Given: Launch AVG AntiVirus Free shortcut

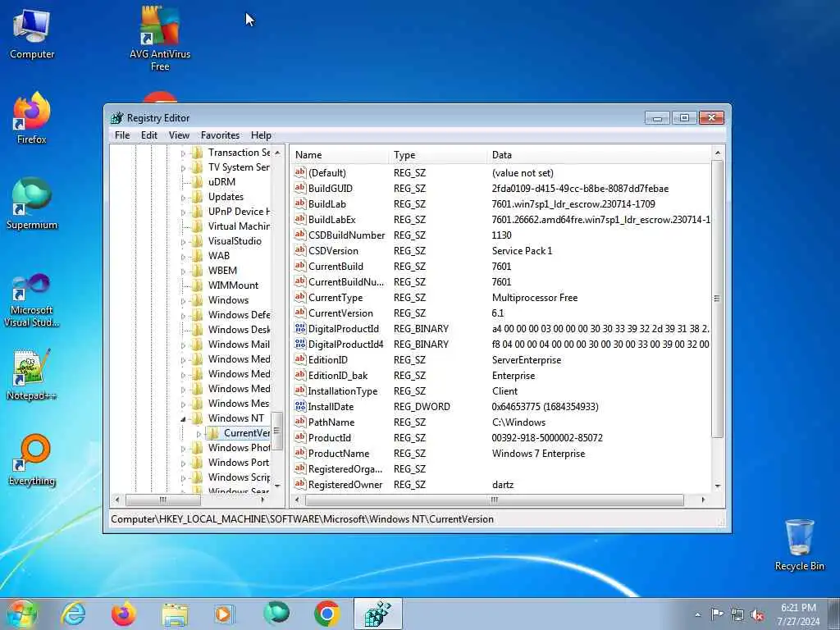Looking at the screenshot, I should pyautogui.click(x=160, y=39).
